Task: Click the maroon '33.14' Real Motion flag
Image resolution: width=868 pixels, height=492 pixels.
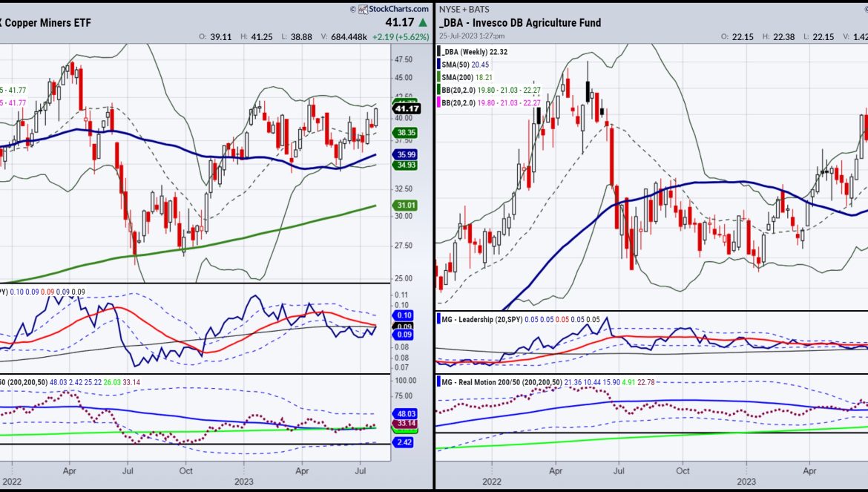Action: pyautogui.click(x=406, y=424)
